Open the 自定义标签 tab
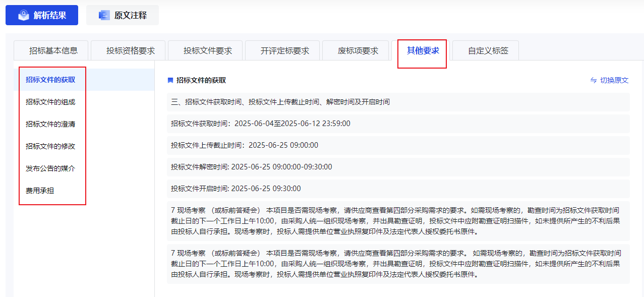 click(486, 50)
